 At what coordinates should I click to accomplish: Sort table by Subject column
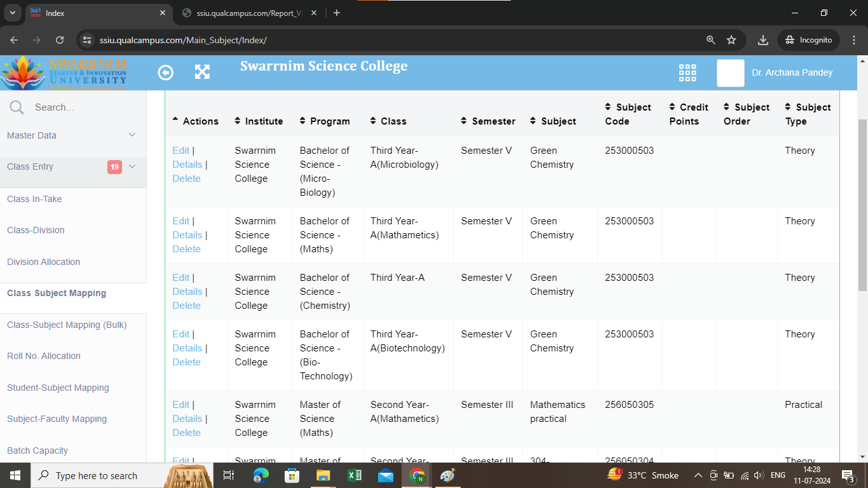[533, 121]
